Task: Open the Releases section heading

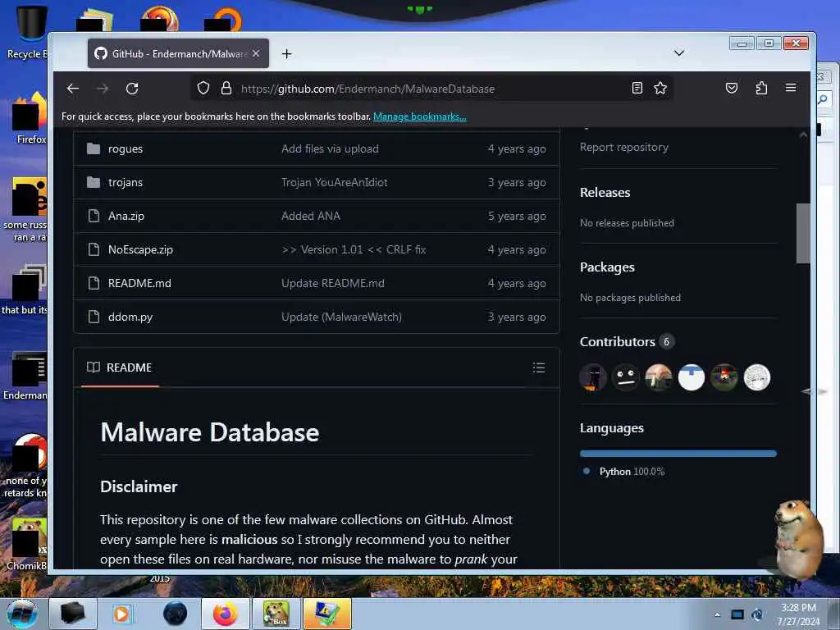Action: [605, 192]
